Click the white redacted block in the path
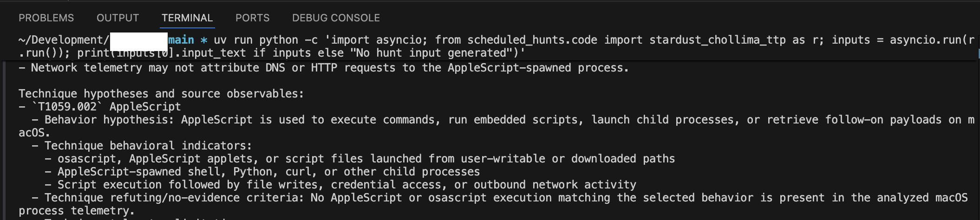Viewport: 980px width, 220px height. 139,42
